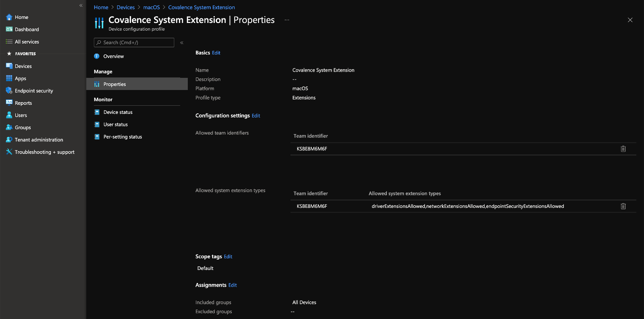Click the All services list icon

[x=9, y=41]
